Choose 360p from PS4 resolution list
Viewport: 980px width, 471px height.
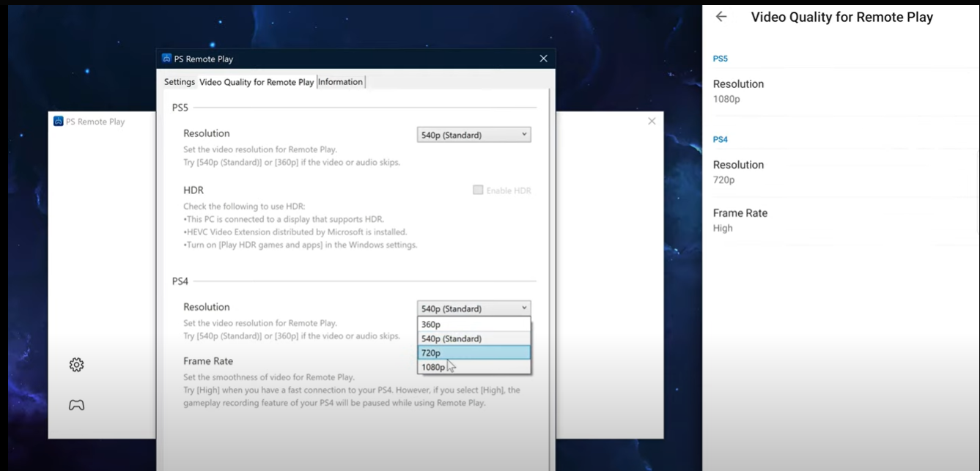(474, 324)
